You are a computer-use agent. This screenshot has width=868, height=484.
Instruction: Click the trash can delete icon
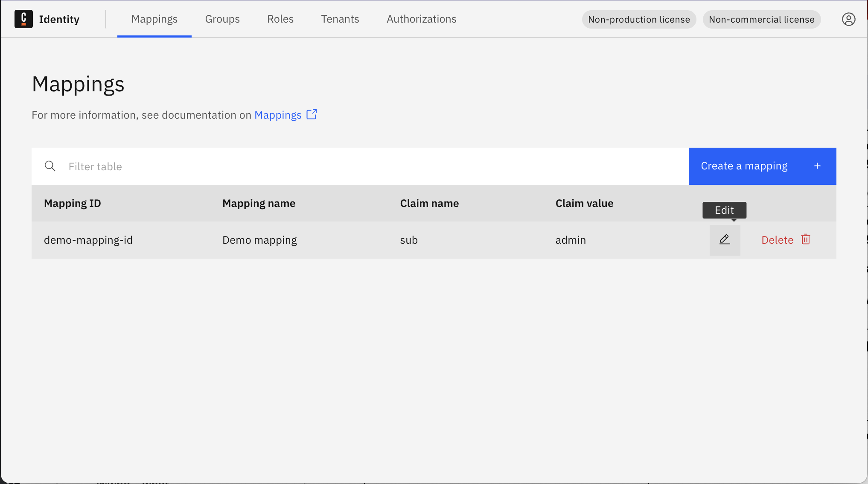[806, 239]
